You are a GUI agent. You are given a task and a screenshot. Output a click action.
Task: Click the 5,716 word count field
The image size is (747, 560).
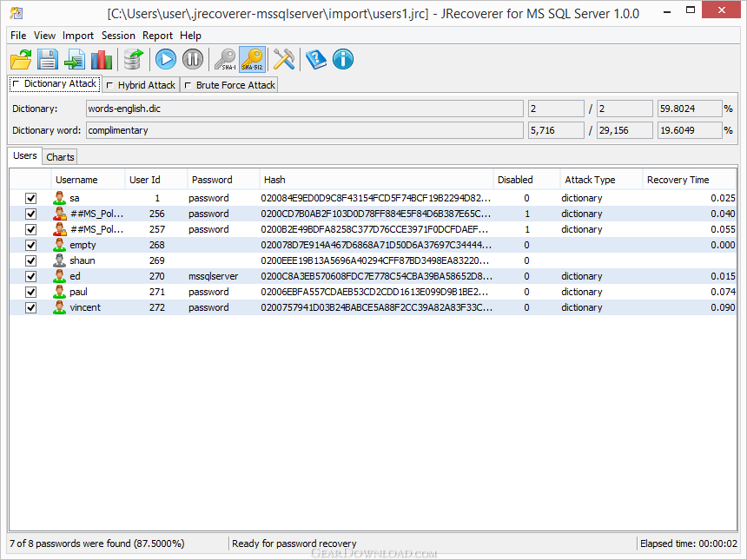pos(556,130)
